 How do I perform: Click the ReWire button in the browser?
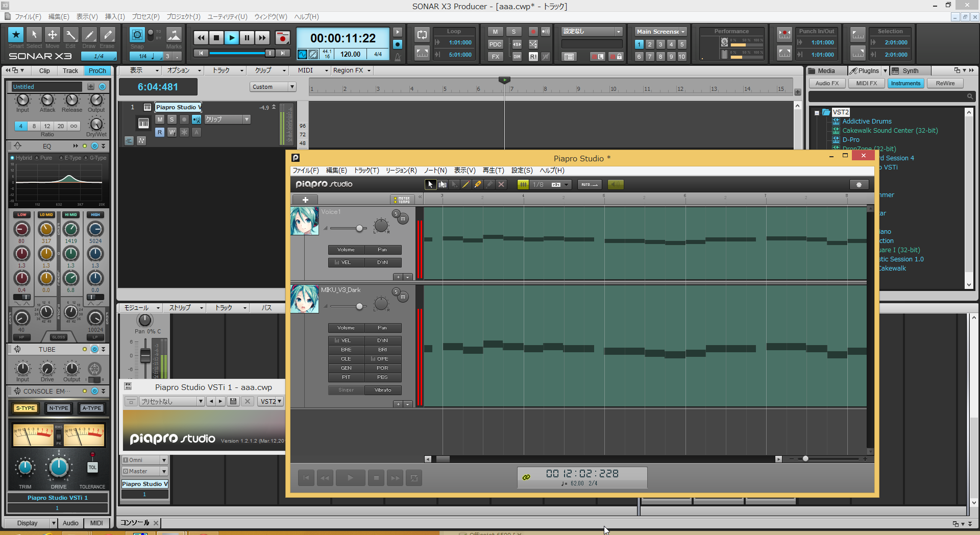point(945,83)
